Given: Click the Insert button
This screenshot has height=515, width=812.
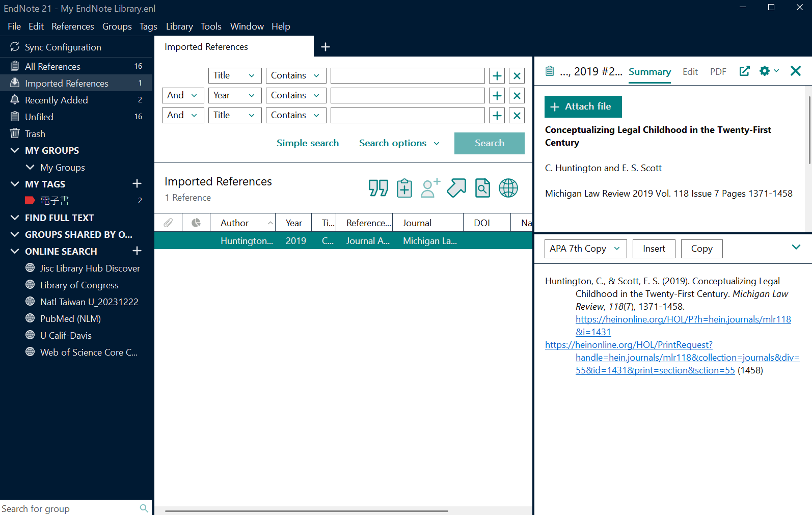Looking at the screenshot, I should tap(654, 249).
